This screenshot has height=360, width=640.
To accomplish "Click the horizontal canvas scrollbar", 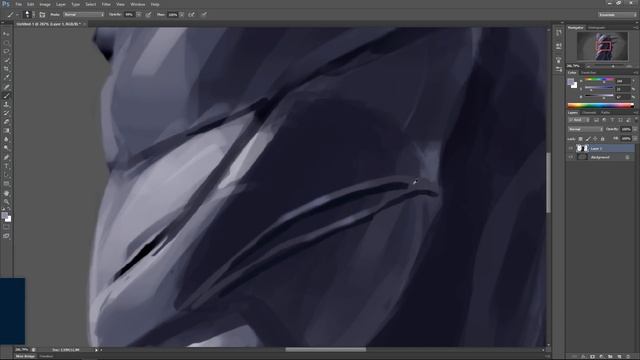I will (x=325, y=349).
